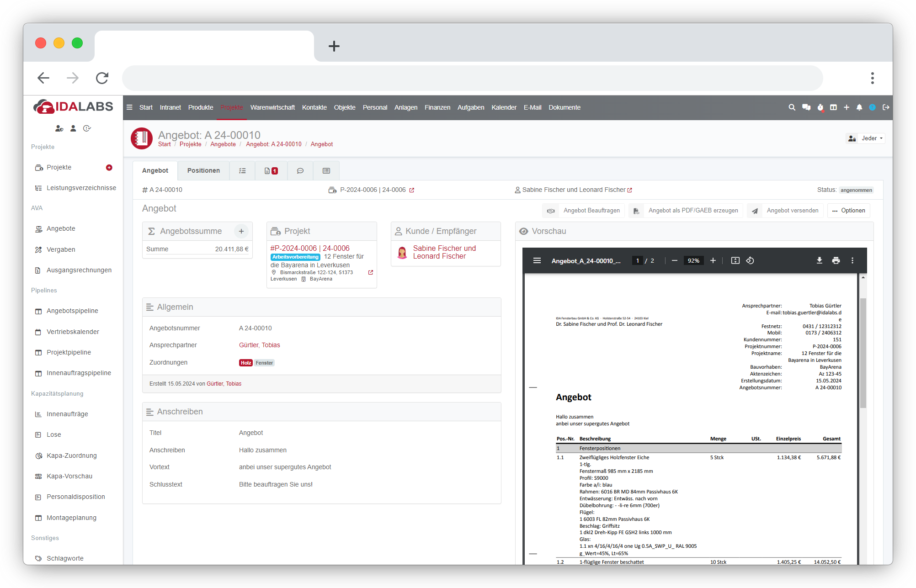916x588 pixels.
Task: Expand the Optionen menu
Action: click(x=849, y=211)
